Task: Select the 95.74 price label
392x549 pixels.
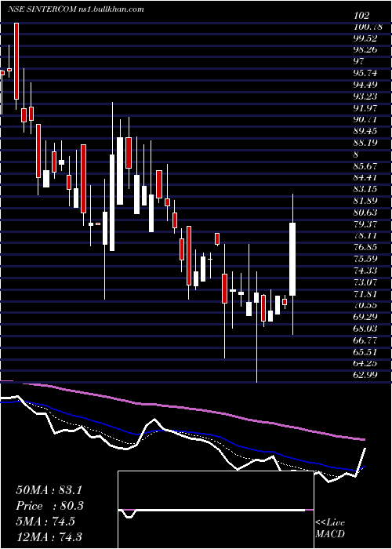Action: click(x=365, y=73)
